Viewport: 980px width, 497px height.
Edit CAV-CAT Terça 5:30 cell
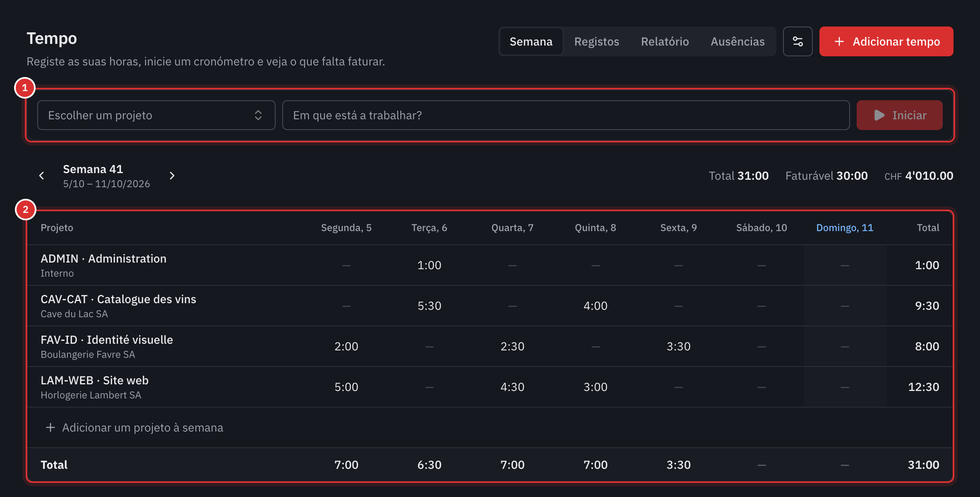429,306
